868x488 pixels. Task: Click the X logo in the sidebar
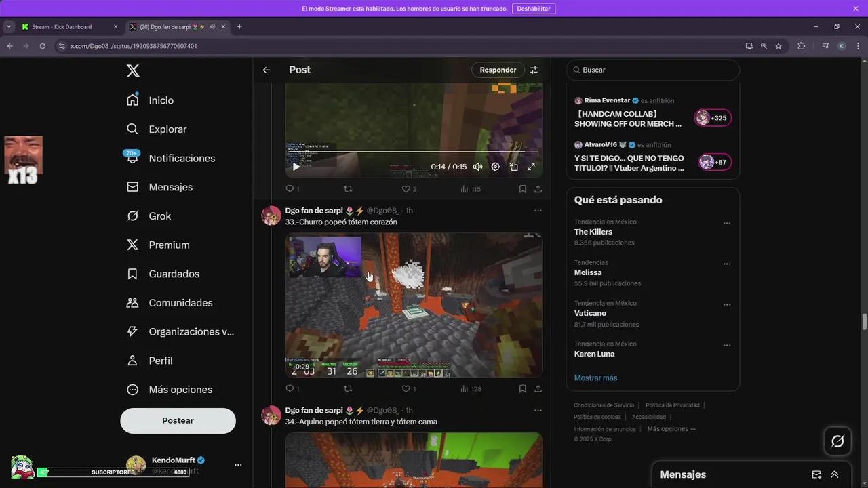click(133, 70)
